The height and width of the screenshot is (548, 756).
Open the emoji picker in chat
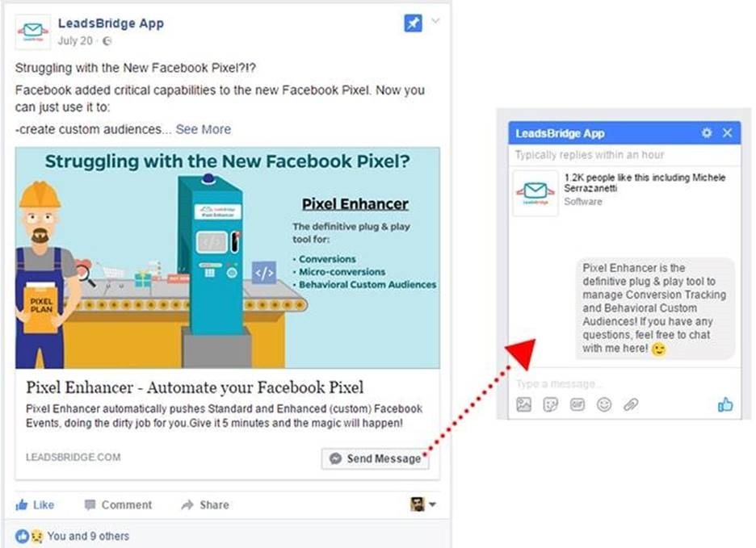[604, 404]
